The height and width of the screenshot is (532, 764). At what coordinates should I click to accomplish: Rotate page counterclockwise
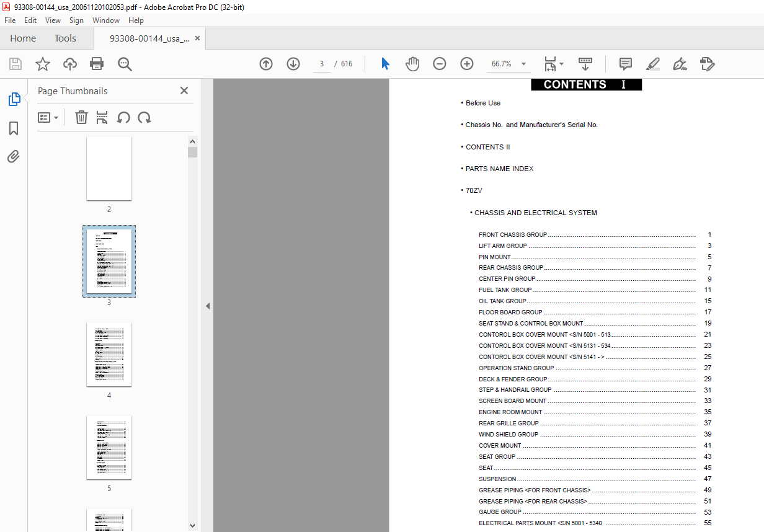[x=123, y=117]
